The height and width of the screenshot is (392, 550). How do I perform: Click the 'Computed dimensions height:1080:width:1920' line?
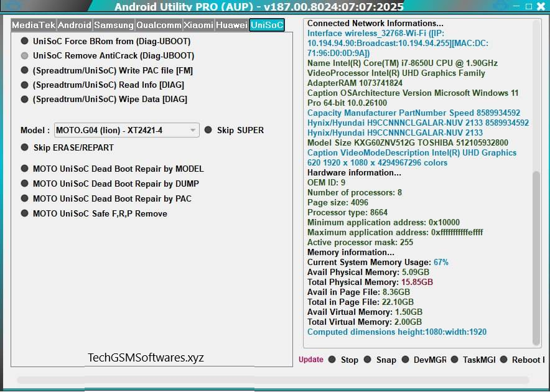point(397,332)
